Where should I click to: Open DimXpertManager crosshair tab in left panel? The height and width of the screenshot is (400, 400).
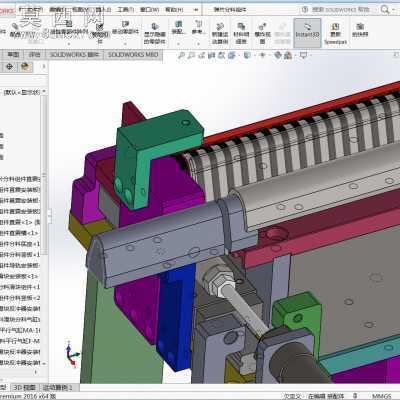tap(9, 67)
